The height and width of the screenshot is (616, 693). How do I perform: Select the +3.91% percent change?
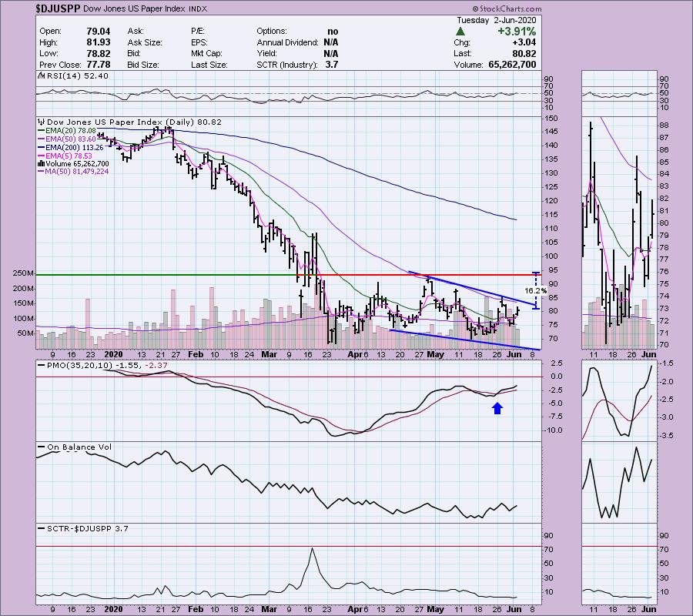517,32
